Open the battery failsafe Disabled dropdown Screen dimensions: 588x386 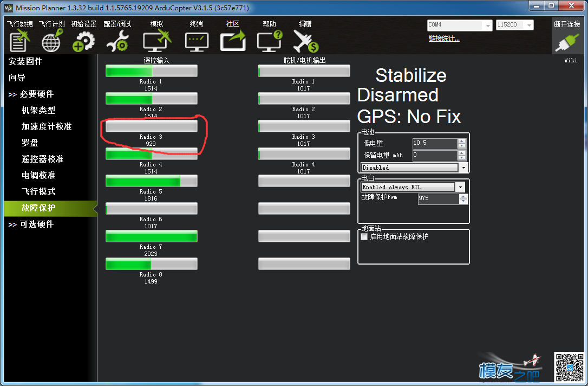[x=463, y=168]
